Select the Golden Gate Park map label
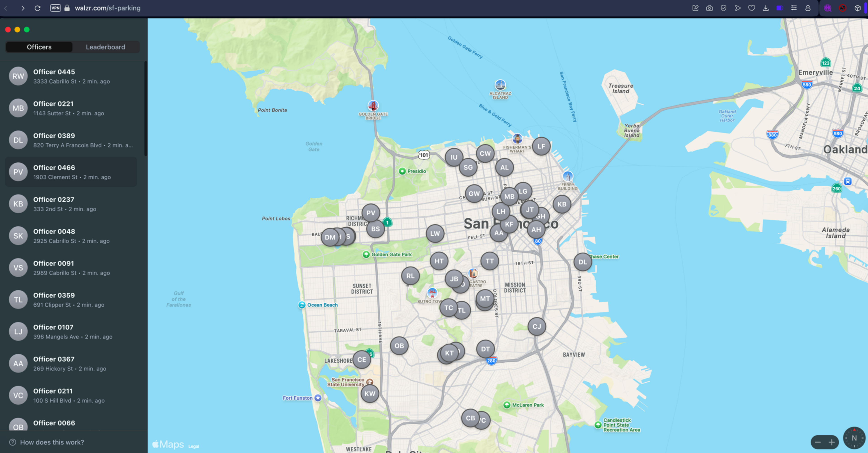This screenshot has height=453, width=868. click(392, 255)
